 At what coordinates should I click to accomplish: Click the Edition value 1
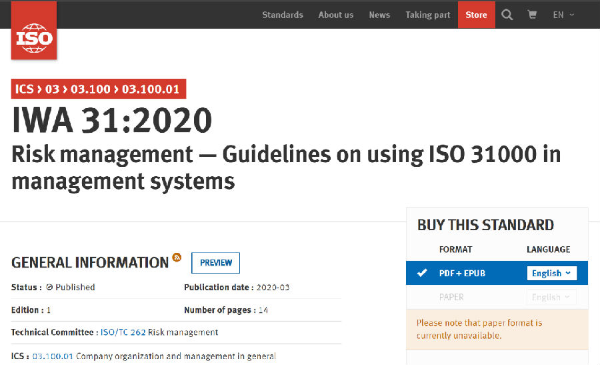pyautogui.click(x=48, y=310)
